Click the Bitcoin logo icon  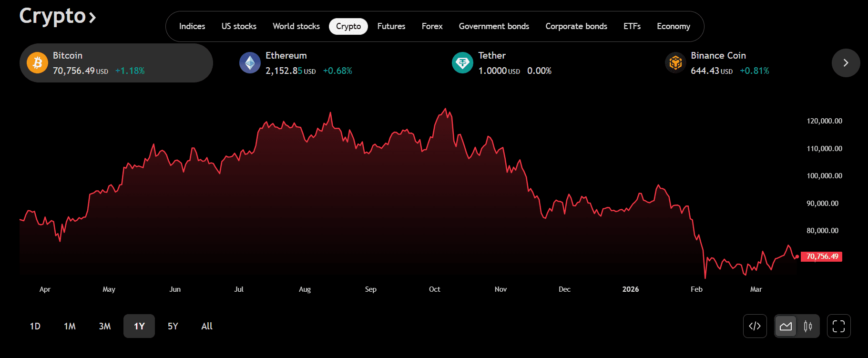point(37,63)
